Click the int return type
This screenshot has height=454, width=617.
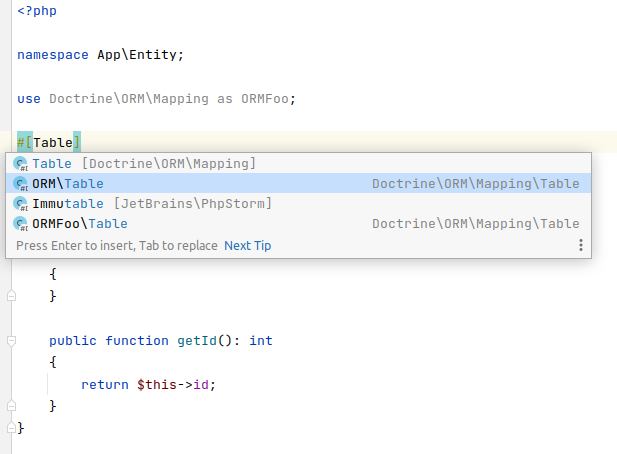tap(260, 341)
